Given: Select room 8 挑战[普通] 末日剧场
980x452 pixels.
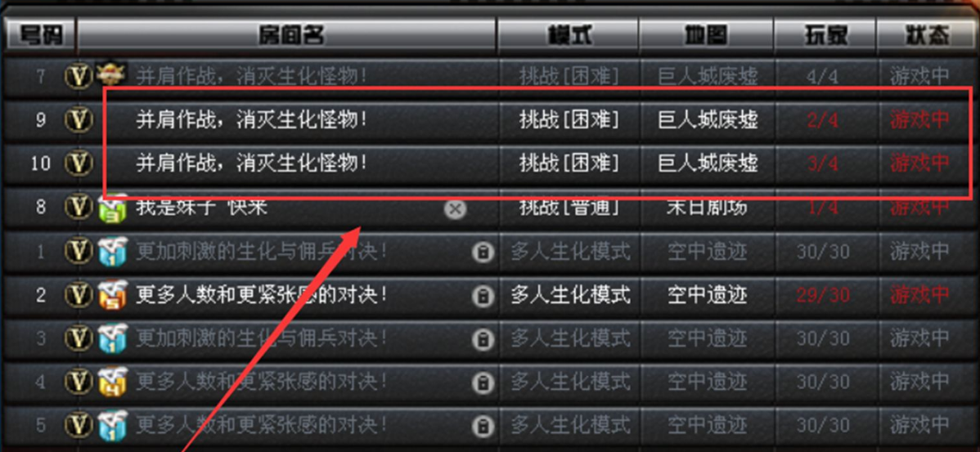Looking at the screenshot, I should (x=488, y=207).
